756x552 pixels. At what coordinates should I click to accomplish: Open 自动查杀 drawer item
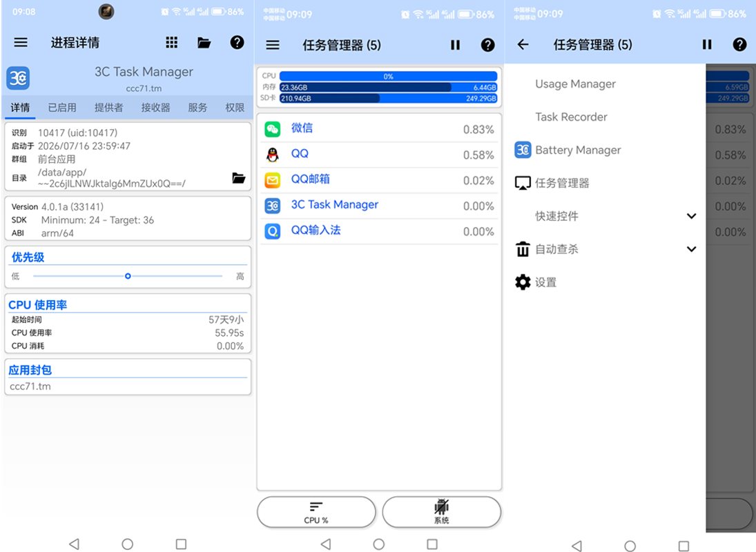tap(557, 249)
